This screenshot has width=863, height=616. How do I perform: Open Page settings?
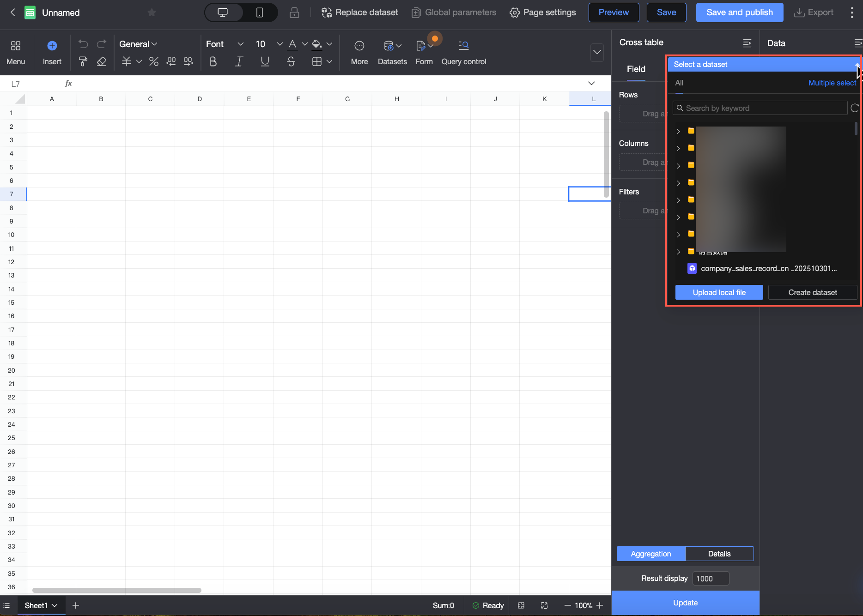[x=543, y=12]
